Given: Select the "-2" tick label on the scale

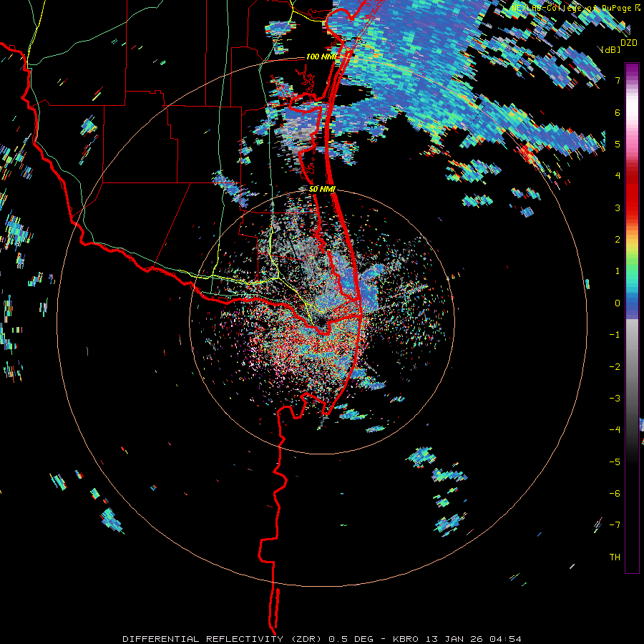Looking at the screenshot, I should pyautogui.click(x=615, y=366).
